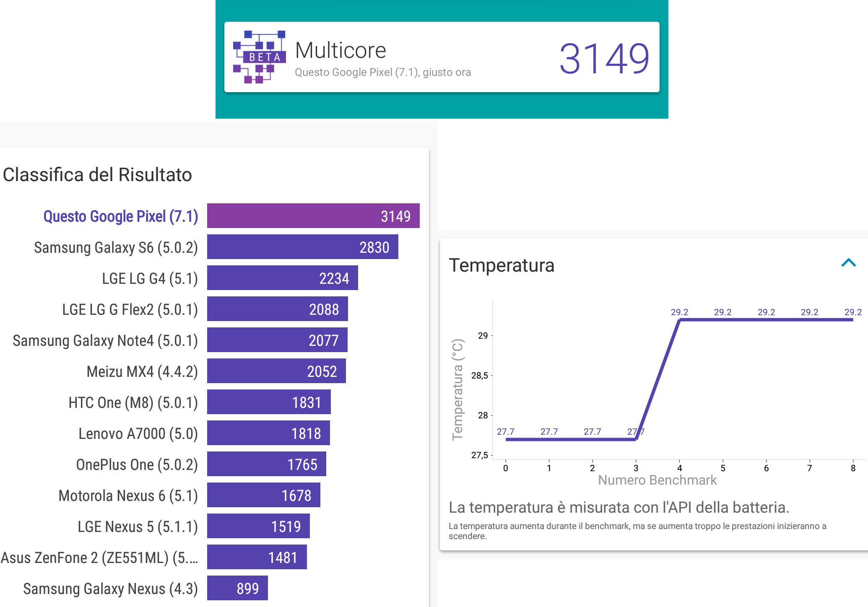Click the 1481 score bar
Screen dimensions: 868x607
click(x=257, y=557)
